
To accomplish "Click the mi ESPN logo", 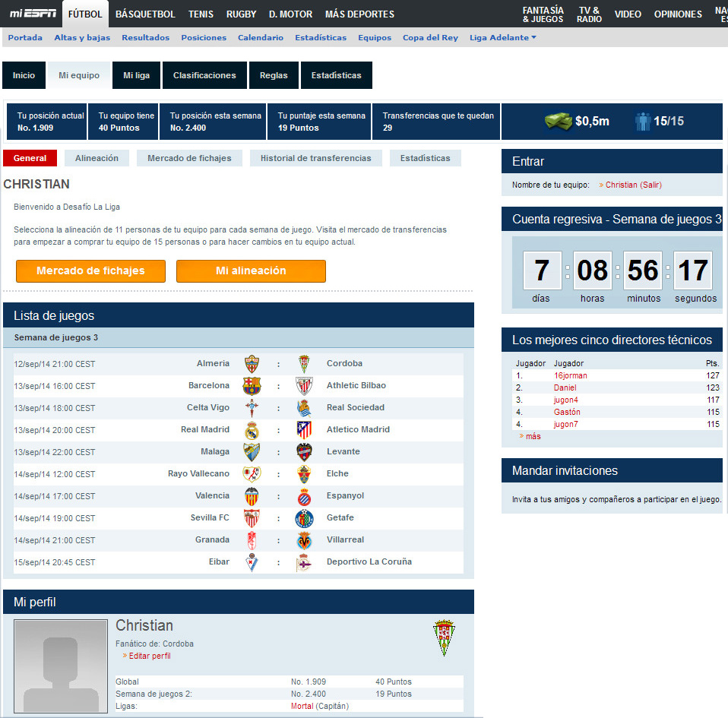I will 33,14.
